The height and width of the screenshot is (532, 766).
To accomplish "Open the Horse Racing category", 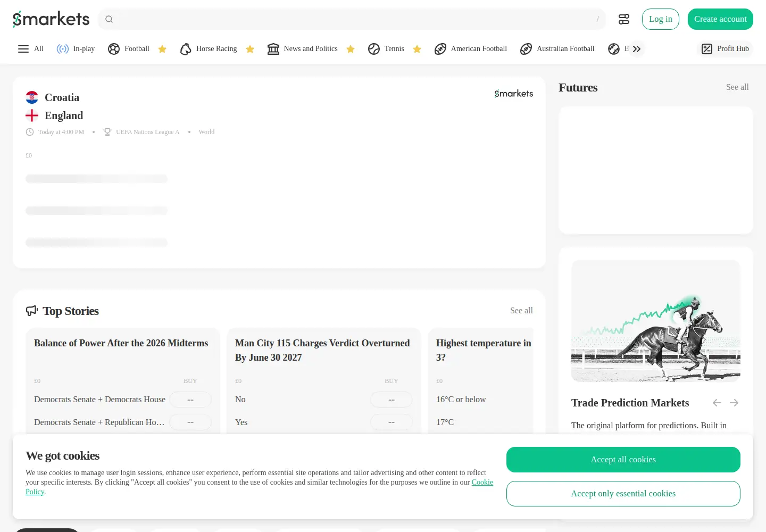I will point(209,49).
